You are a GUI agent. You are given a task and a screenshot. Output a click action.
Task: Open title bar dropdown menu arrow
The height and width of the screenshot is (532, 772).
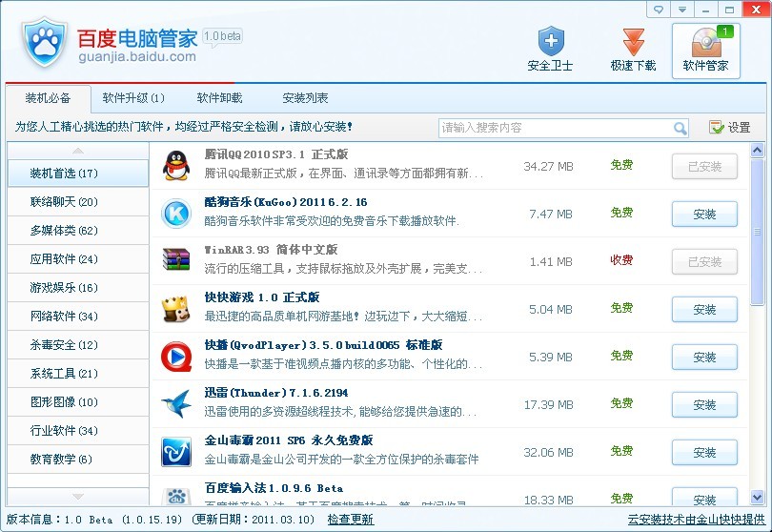point(681,10)
